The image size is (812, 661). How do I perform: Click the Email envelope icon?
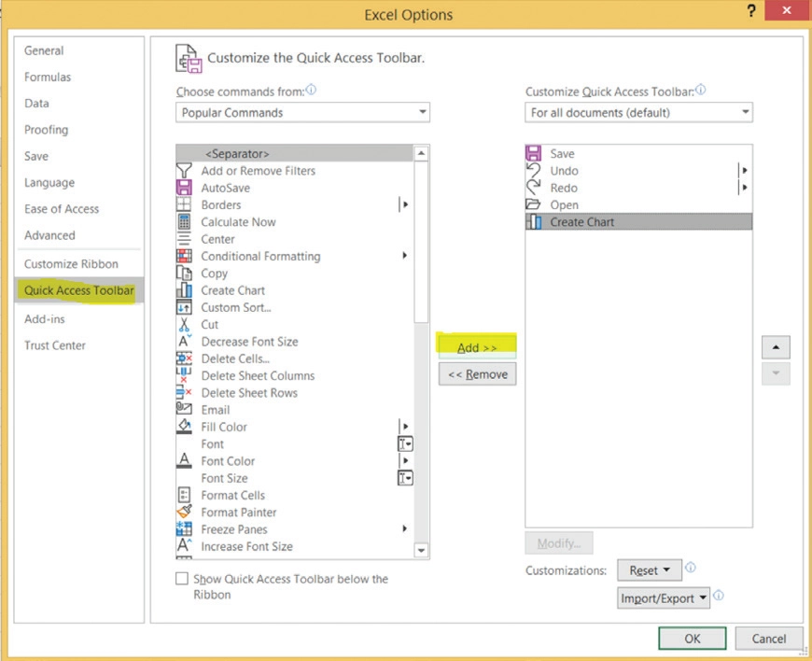point(184,409)
